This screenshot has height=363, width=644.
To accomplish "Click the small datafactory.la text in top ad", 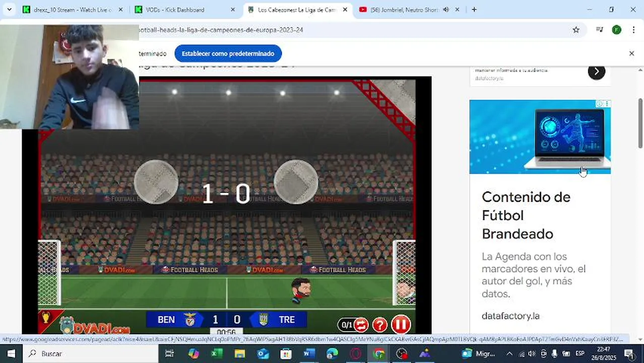I will pyautogui.click(x=489, y=79).
